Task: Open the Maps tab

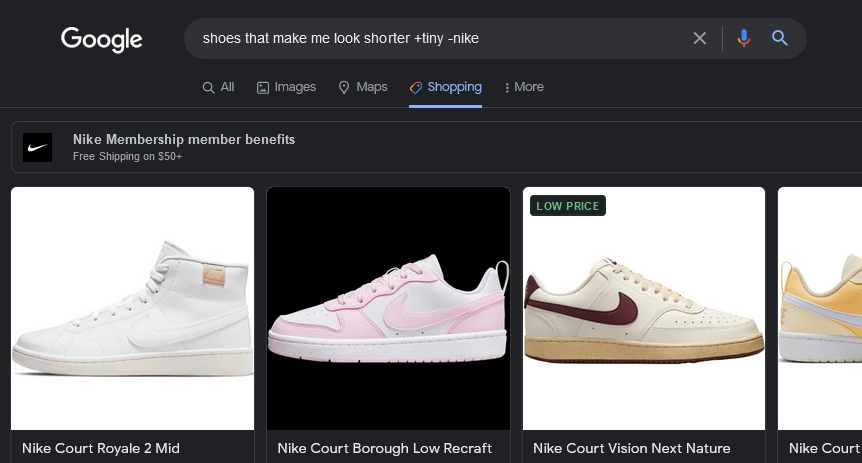Action: (363, 87)
